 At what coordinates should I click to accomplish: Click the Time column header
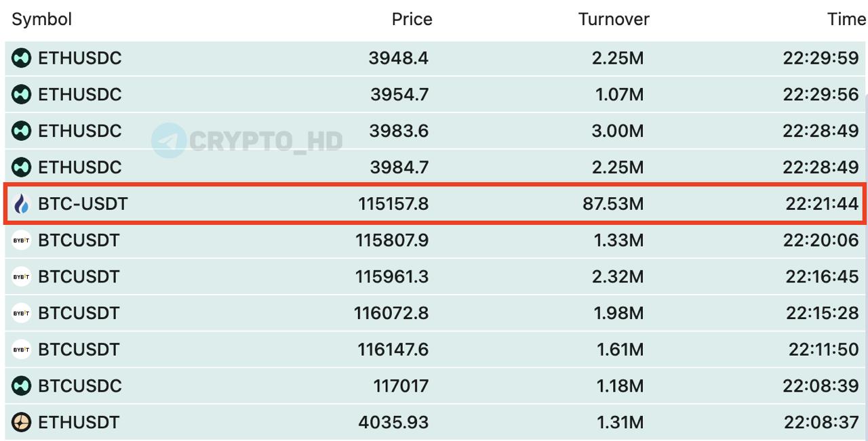846,20
